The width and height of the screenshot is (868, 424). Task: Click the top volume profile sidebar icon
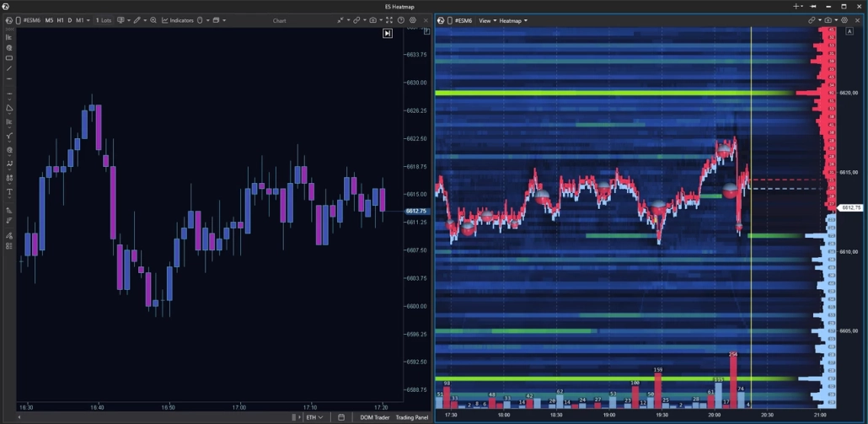tap(9, 37)
